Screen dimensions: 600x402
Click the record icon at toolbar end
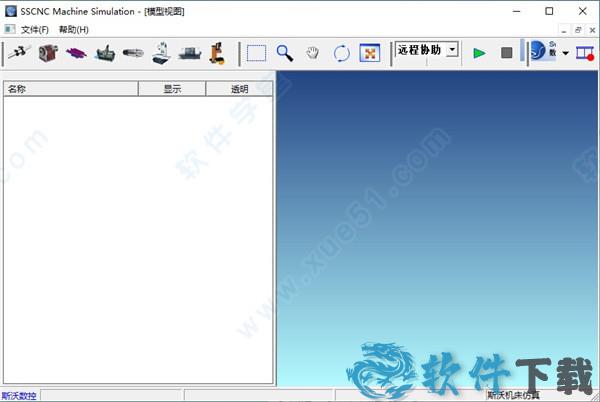point(585,53)
